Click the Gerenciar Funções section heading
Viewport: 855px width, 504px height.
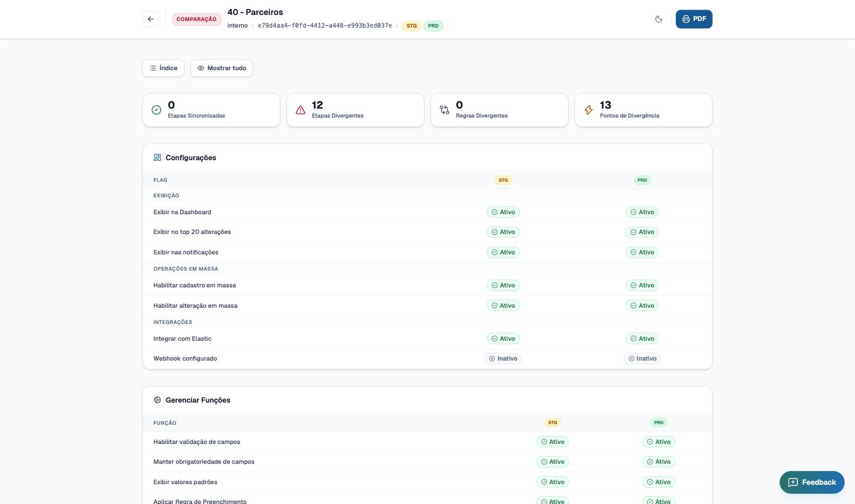click(x=198, y=400)
